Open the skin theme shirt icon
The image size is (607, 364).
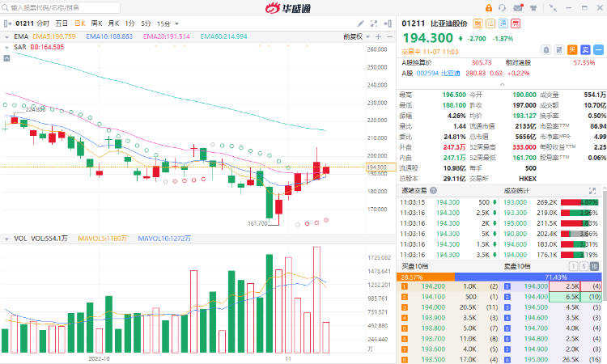click(533, 8)
